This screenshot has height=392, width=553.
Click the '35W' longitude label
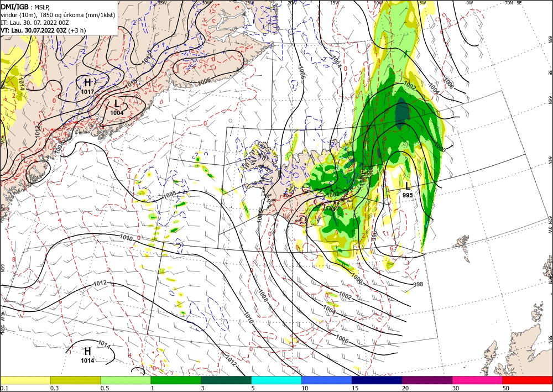tap(162, 3)
